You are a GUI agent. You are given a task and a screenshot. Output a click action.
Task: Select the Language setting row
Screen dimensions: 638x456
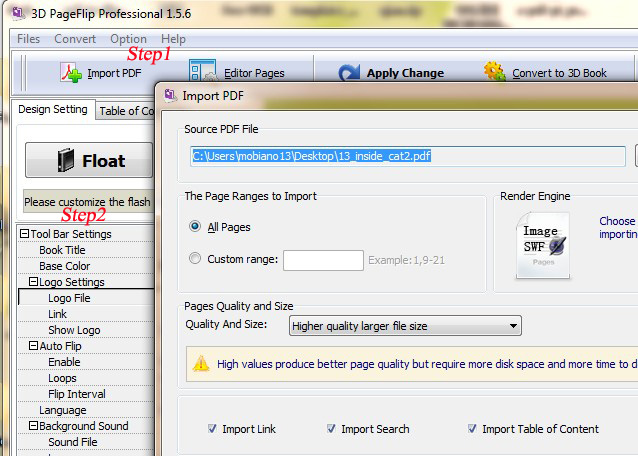[86, 410]
